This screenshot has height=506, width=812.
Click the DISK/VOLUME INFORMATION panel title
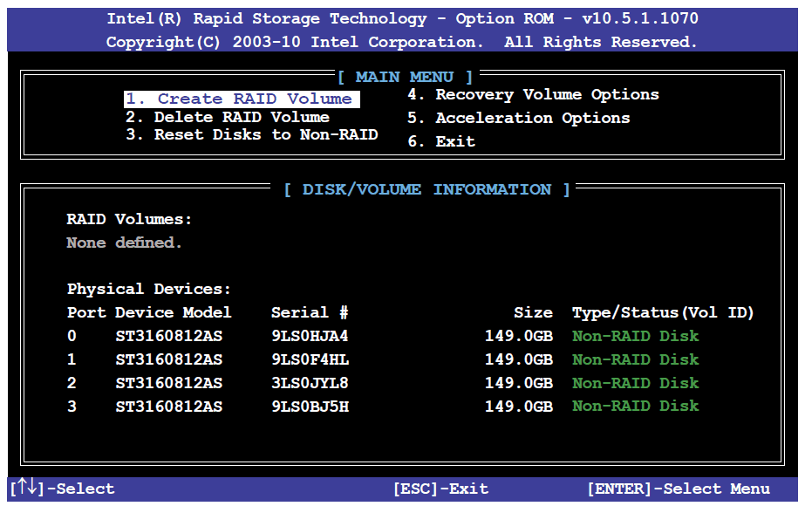(x=426, y=189)
